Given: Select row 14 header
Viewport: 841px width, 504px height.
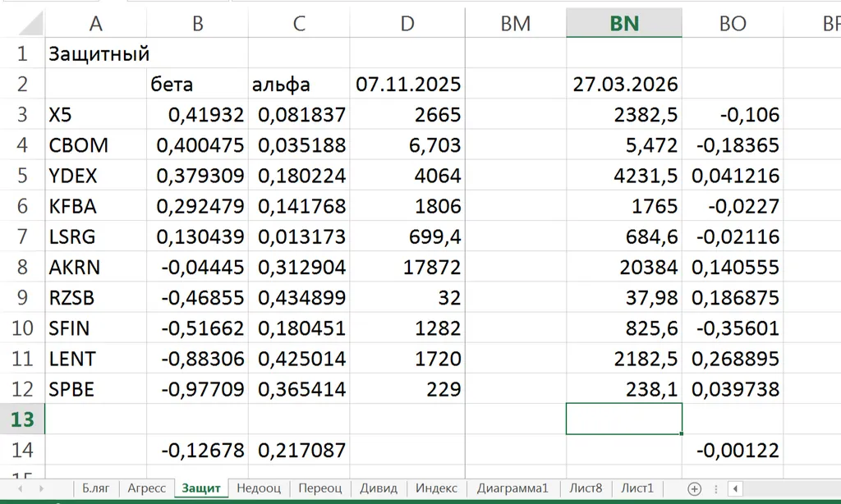Looking at the screenshot, I should pos(22,450).
